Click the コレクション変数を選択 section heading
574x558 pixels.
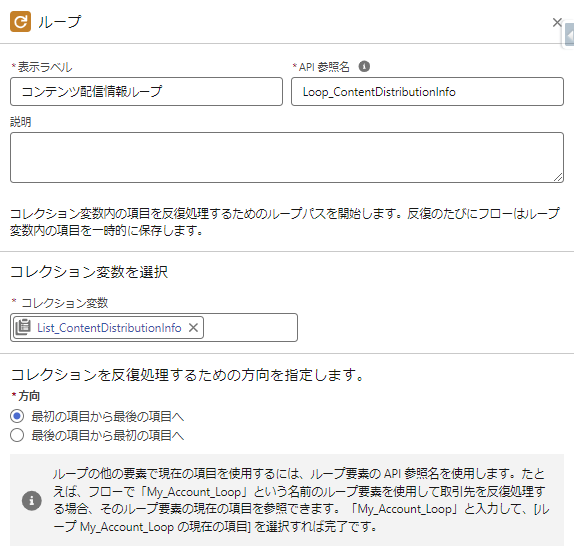pos(89,272)
